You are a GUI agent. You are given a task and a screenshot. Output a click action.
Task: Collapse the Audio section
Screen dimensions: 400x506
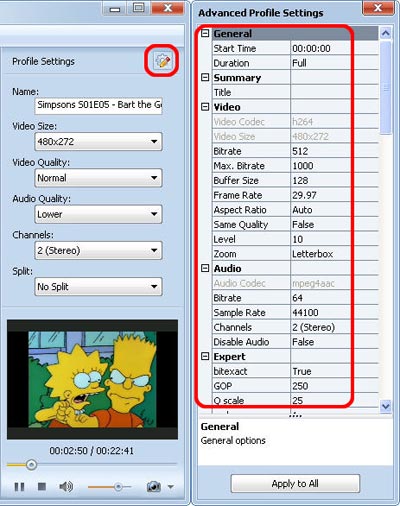[x=205, y=268]
